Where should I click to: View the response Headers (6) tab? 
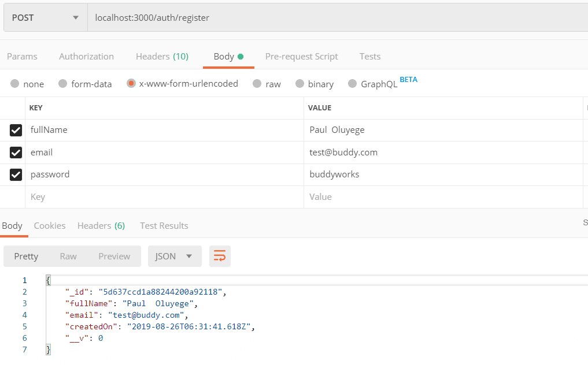tap(101, 225)
